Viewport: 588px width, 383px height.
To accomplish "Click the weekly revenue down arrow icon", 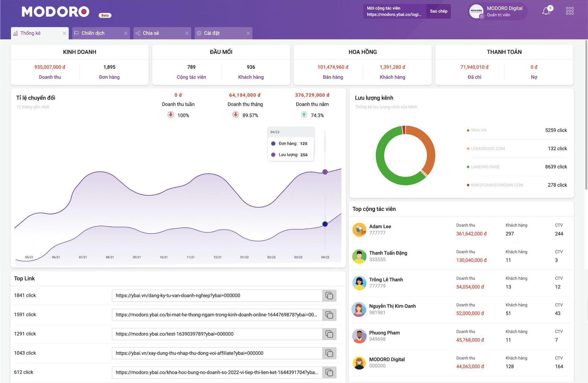I will (x=171, y=115).
